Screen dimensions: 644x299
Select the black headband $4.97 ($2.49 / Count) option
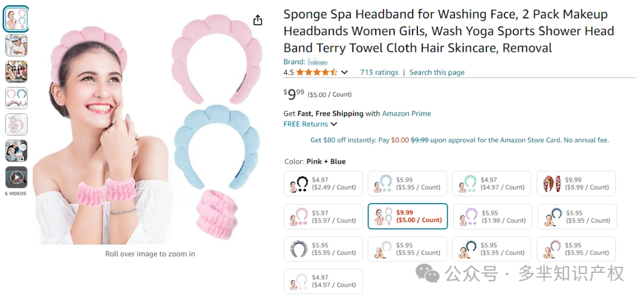(323, 183)
